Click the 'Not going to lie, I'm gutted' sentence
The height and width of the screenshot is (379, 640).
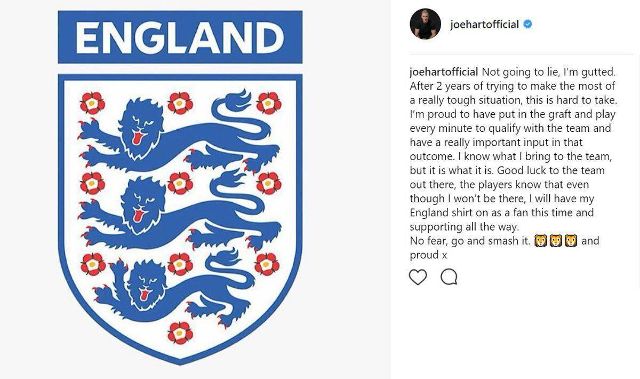pos(548,72)
